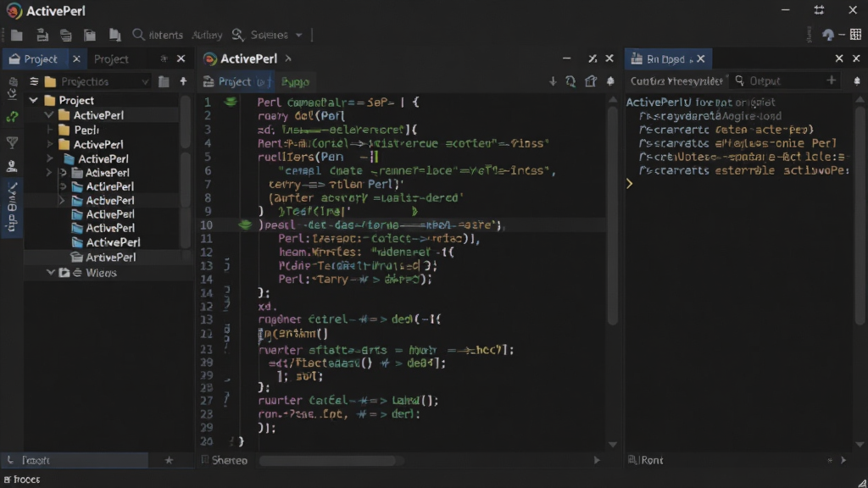
Task: Click the chevron after the ActivePerl editor tab
Action: (x=288, y=58)
